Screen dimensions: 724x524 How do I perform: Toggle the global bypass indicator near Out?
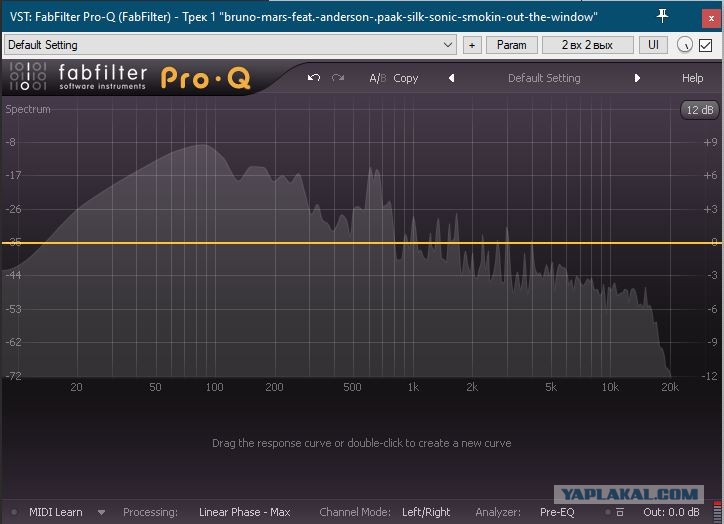click(x=608, y=512)
